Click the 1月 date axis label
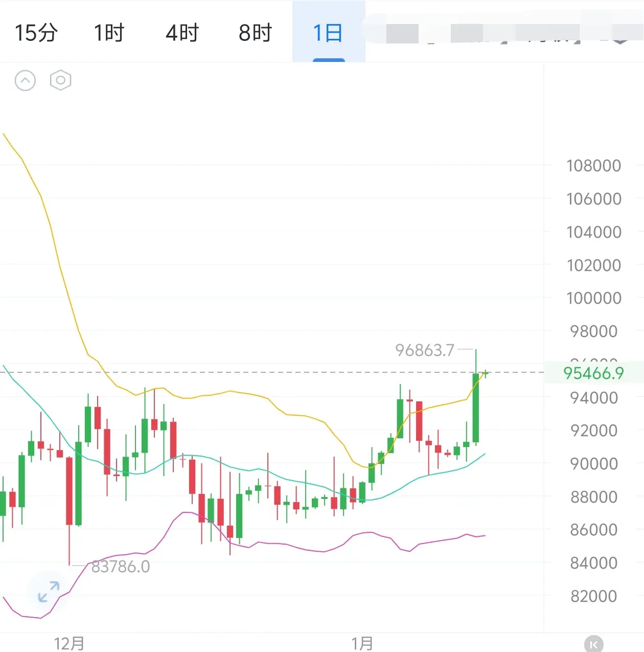This screenshot has width=644, height=652. coord(362,643)
